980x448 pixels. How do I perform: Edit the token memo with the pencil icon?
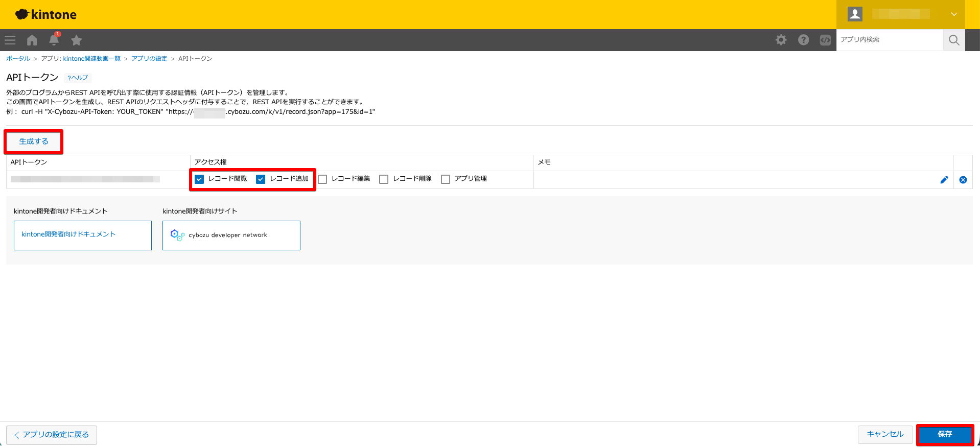click(x=944, y=180)
